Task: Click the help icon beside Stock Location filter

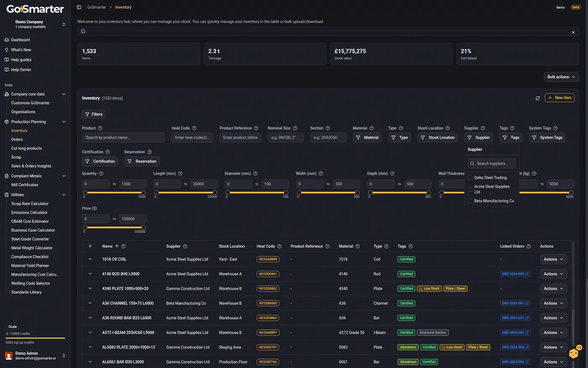Action: tap(447, 128)
